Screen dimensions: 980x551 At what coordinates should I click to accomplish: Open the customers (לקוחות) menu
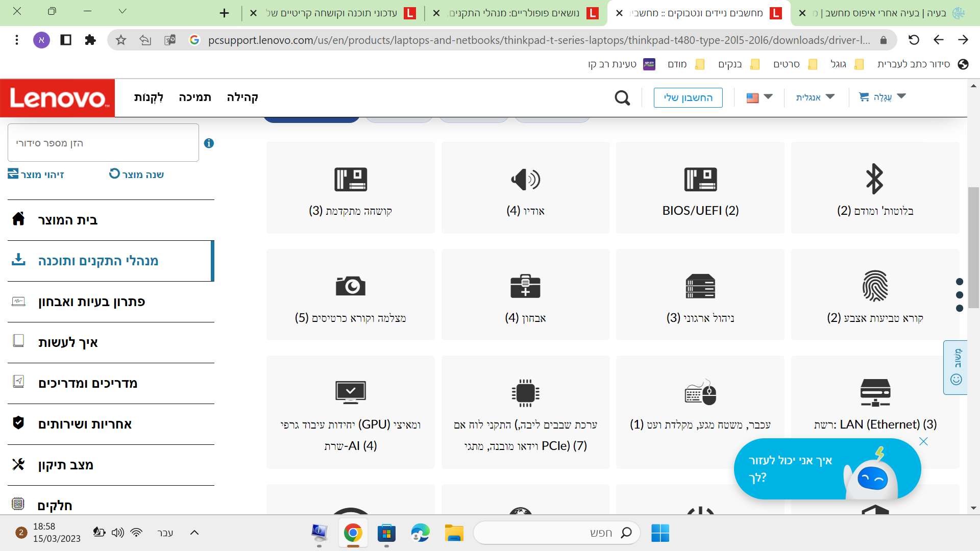click(x=149, y=97)
